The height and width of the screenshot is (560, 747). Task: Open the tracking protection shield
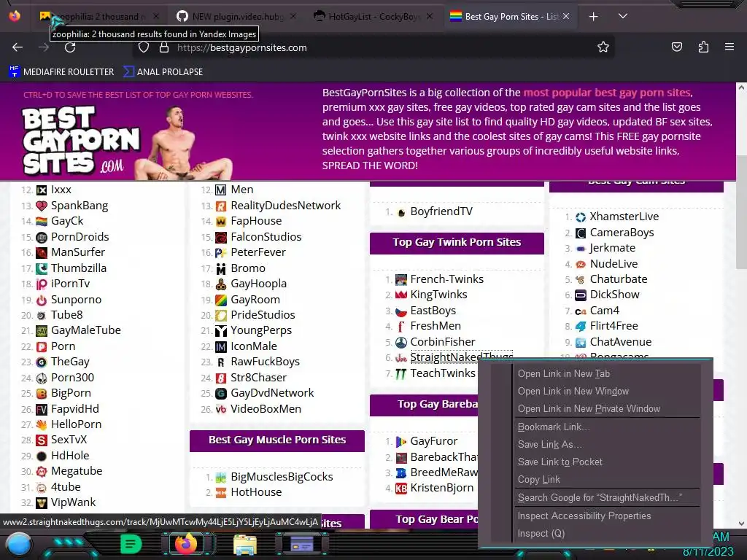click(x=144, y=47)
